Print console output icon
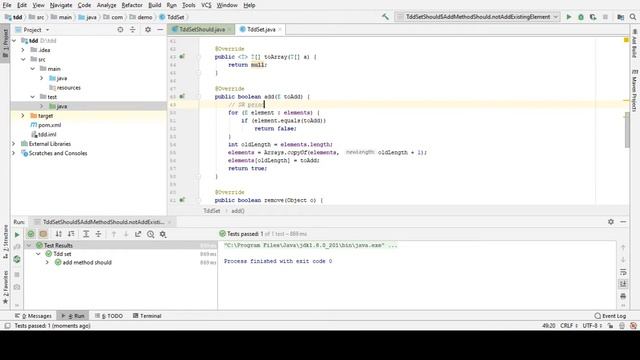This screenshot has width=640, height=360. [x=623, y=296]
